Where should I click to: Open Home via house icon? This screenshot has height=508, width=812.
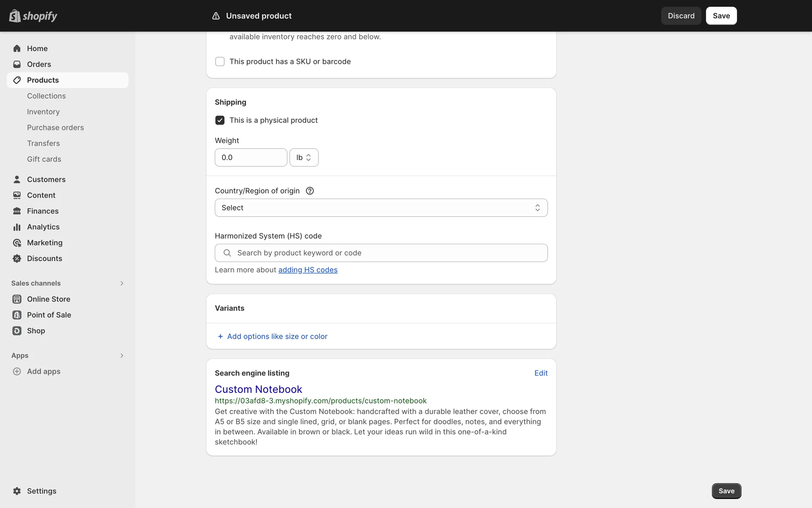click(17, 48)
